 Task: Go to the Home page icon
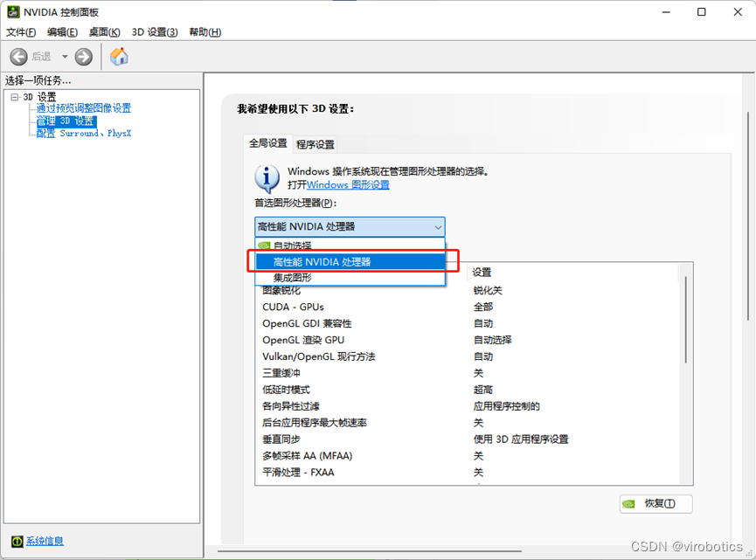click(x=119, y=57)
